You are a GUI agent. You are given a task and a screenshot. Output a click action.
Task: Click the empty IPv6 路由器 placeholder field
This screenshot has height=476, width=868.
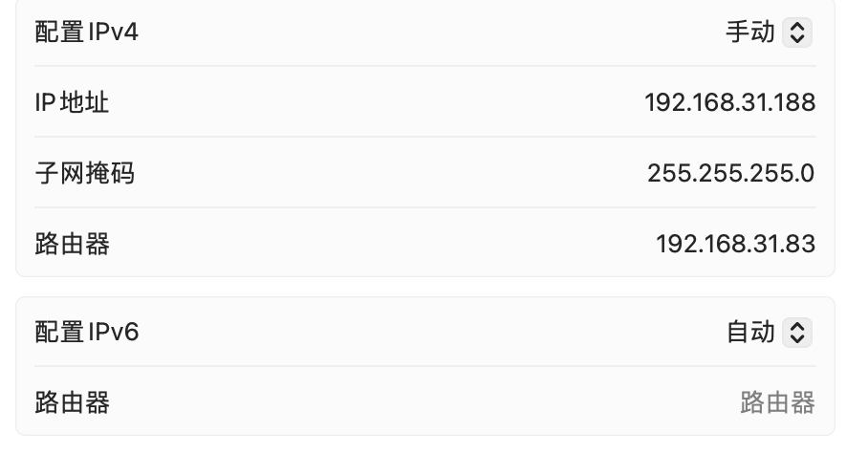(x=776, y=402)
